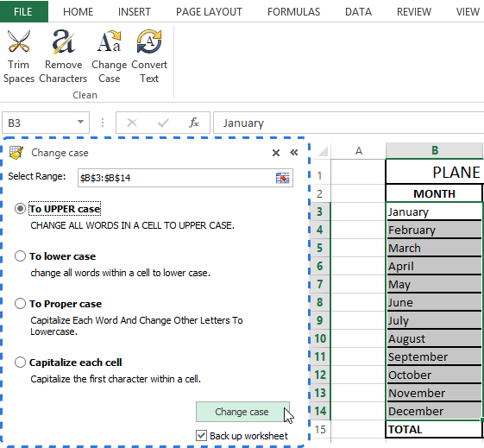Click the May cell
This screenshot has height=448, width=484.
click(434, 284)
